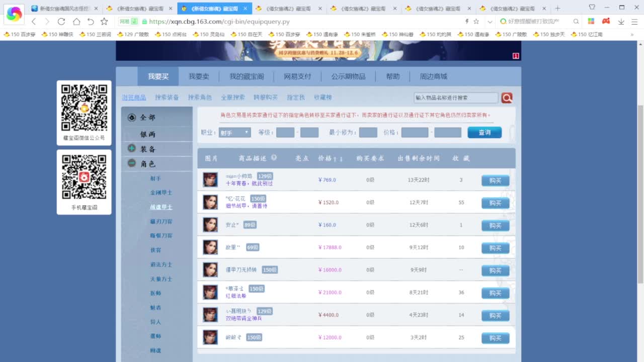Open the 我的藏宝阁 tab
The height and width of the screenshot is (362, 644).
247,76
